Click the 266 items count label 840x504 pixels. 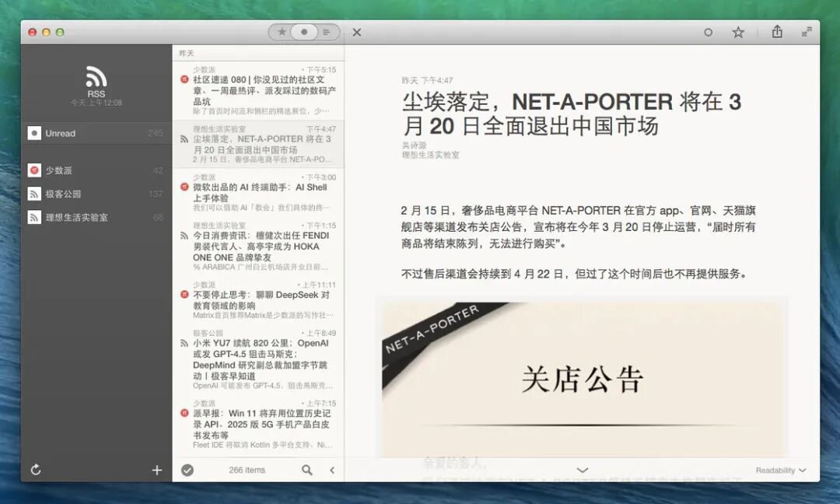(x=247, y=471)
